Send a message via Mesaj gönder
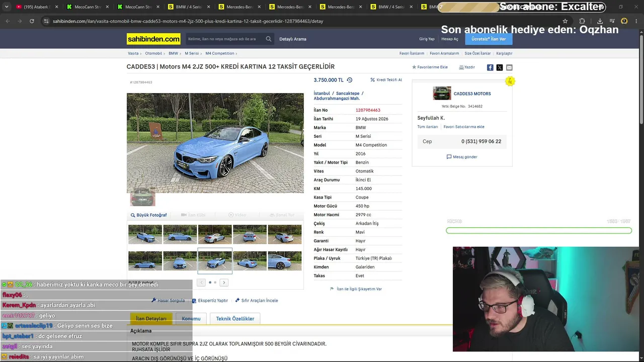Image resolution: width=644 pixels, height=362 pixels. click(x=462, y=157)
